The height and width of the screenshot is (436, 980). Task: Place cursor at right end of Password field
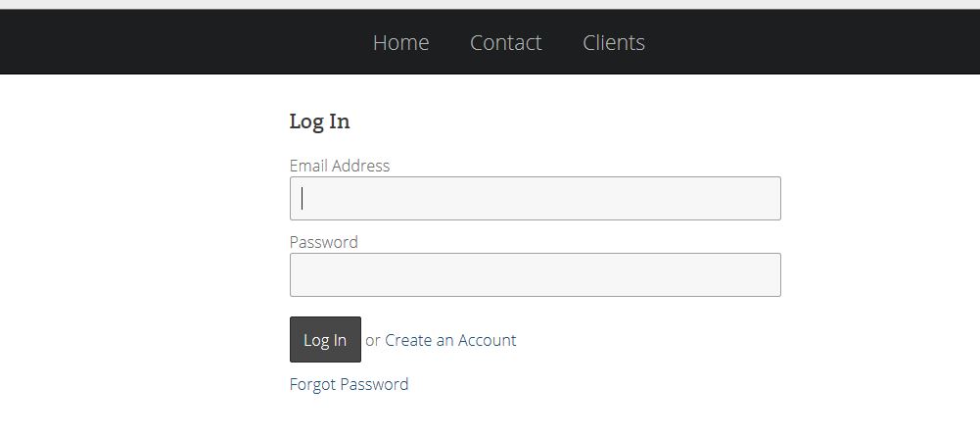coord(769,274)
